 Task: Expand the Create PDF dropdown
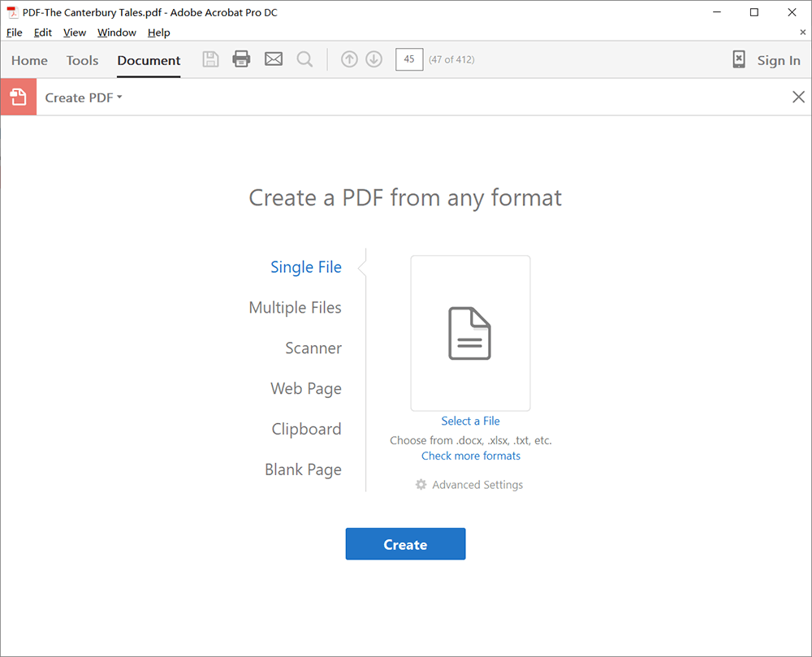(84, 97)
